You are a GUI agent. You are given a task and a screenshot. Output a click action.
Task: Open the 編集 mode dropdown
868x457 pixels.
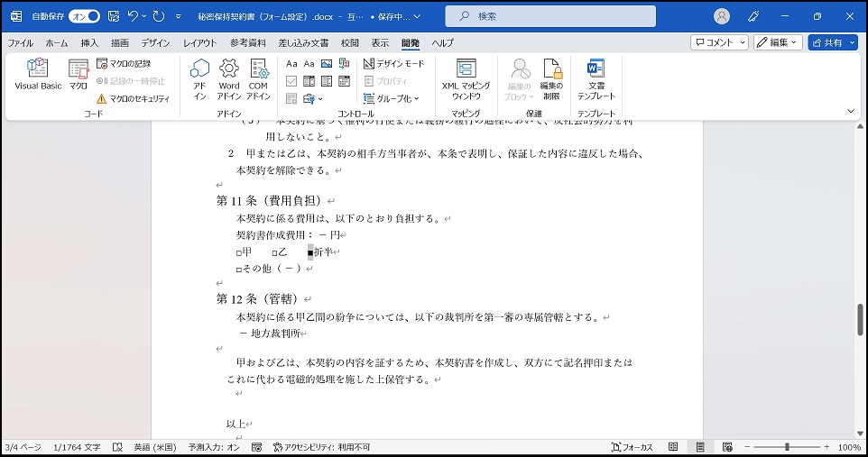coord(778,42)
